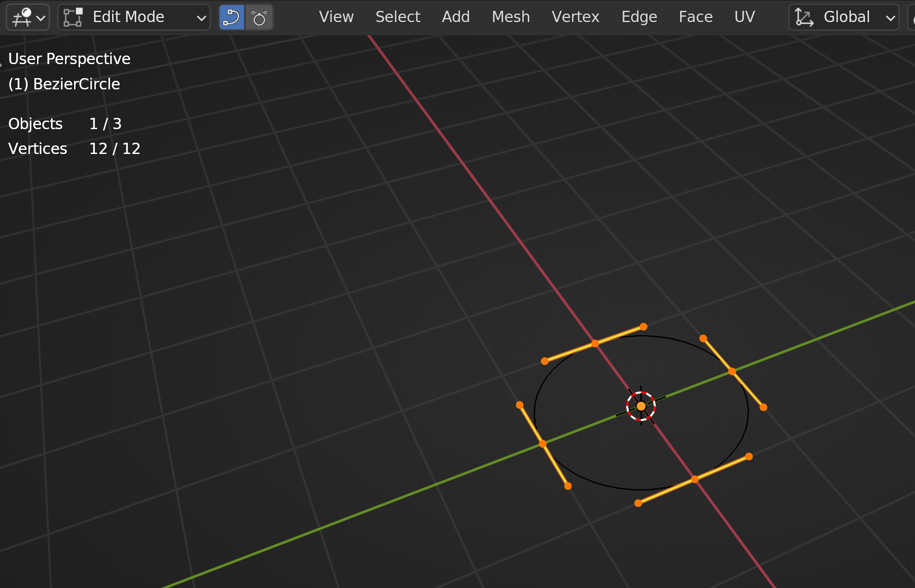Open the Add menu
Viewport: 915px width, 588px height.
coord(455,17)
